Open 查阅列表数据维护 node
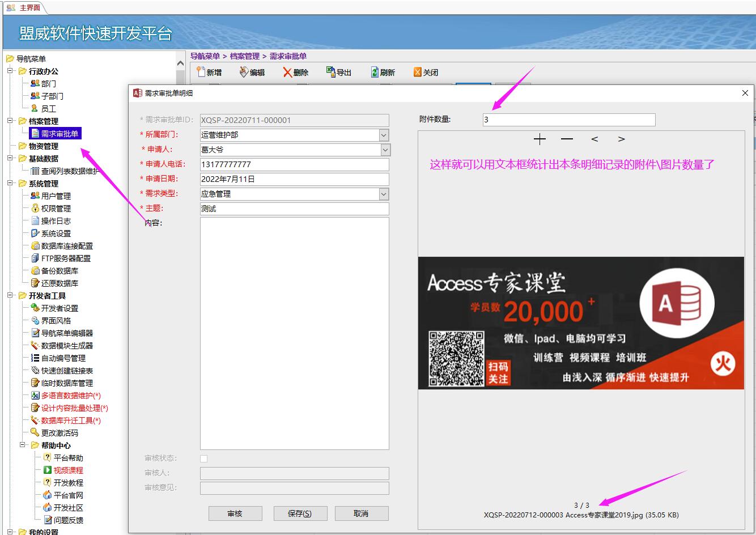This screenshot has height=535, width=756. 70,171
